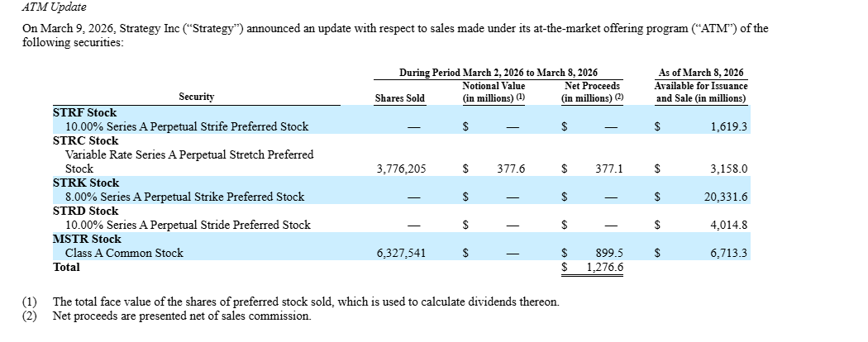Select available amount 4,014.8
The image size is (868, 342).
[x=728, y=226]
